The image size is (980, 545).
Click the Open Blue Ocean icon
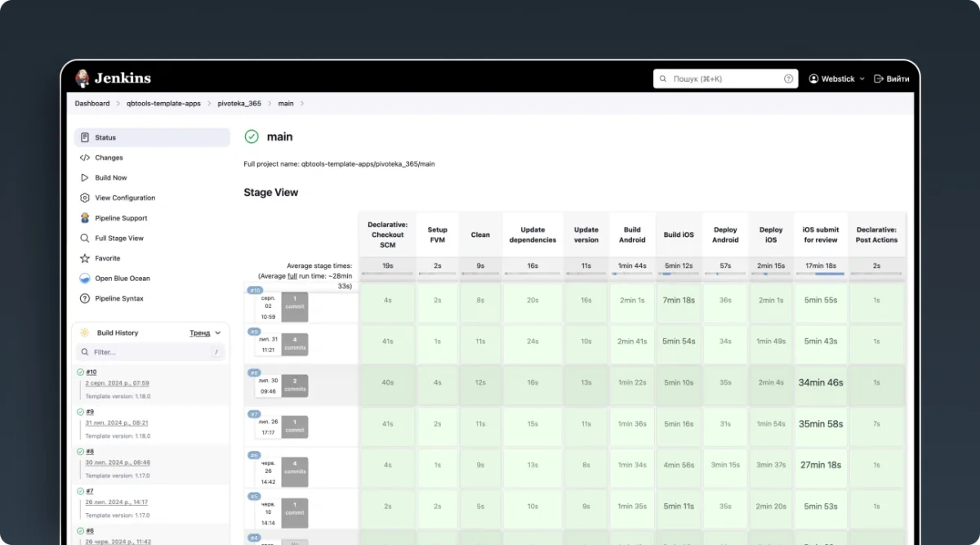[x=85, y=278]
